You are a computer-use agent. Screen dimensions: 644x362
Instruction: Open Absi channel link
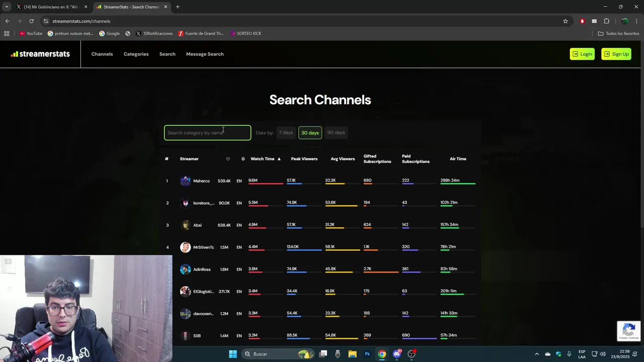tap(197, 225)
